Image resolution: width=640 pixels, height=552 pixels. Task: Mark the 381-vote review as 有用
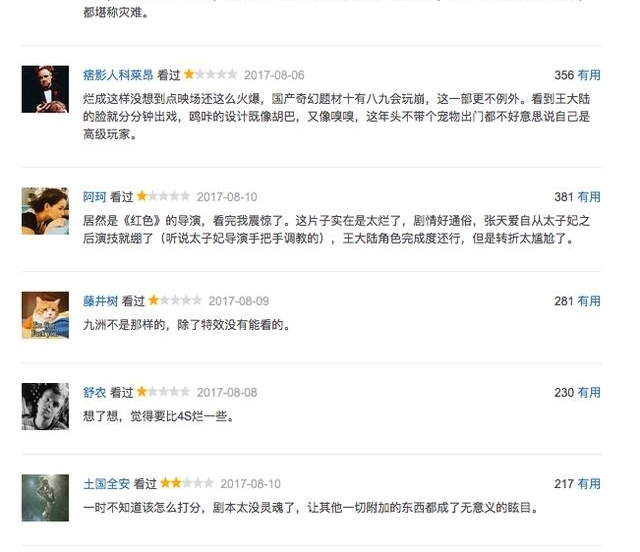point(589,197)
